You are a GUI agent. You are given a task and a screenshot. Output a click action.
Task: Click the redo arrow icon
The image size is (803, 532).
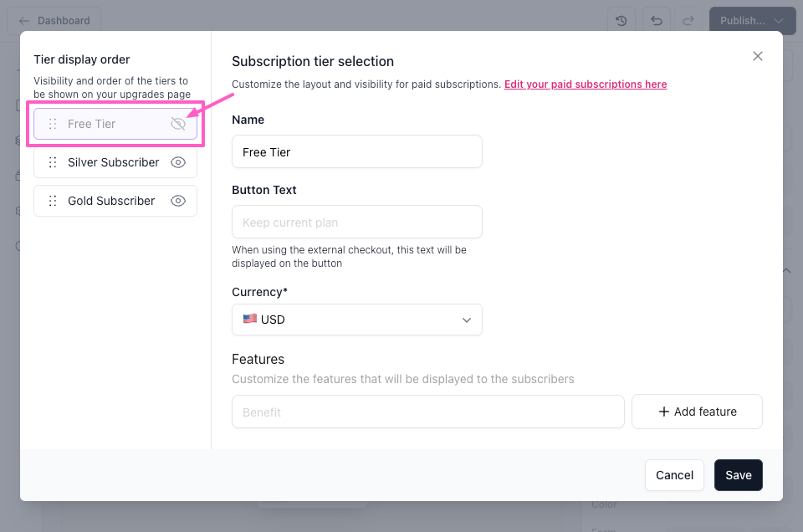688,21
